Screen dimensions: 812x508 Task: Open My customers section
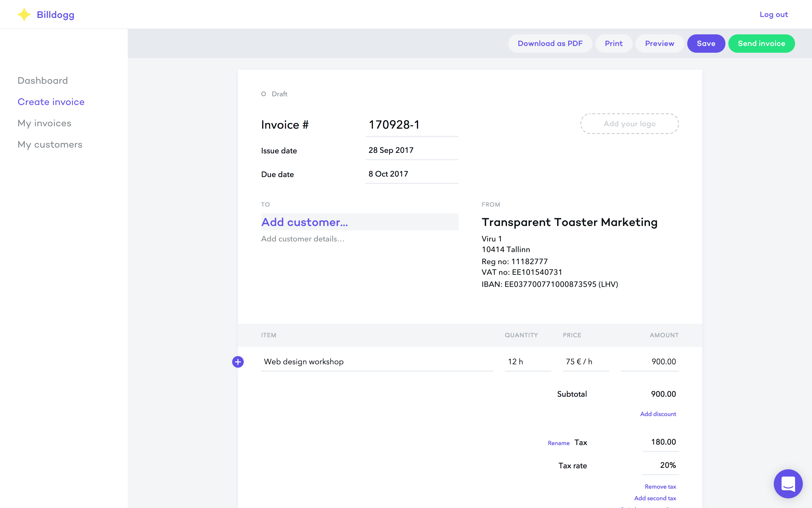coord(50,144)
